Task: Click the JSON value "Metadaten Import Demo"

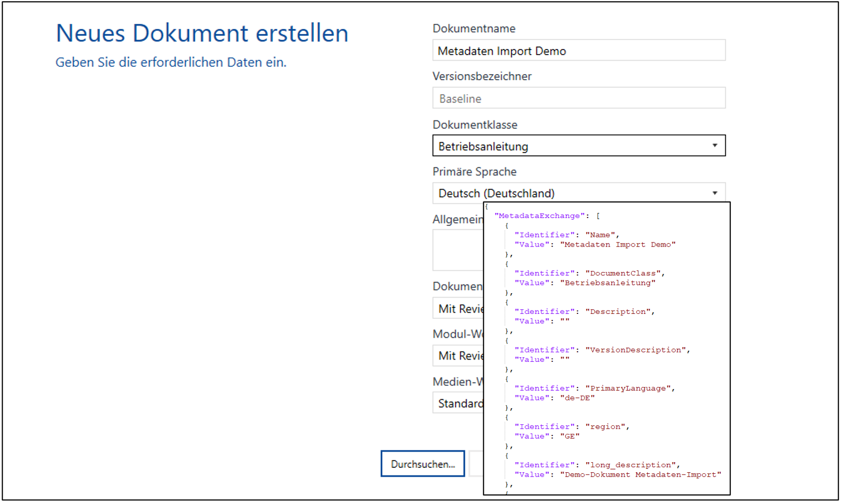Action: [x=618, y=245]
